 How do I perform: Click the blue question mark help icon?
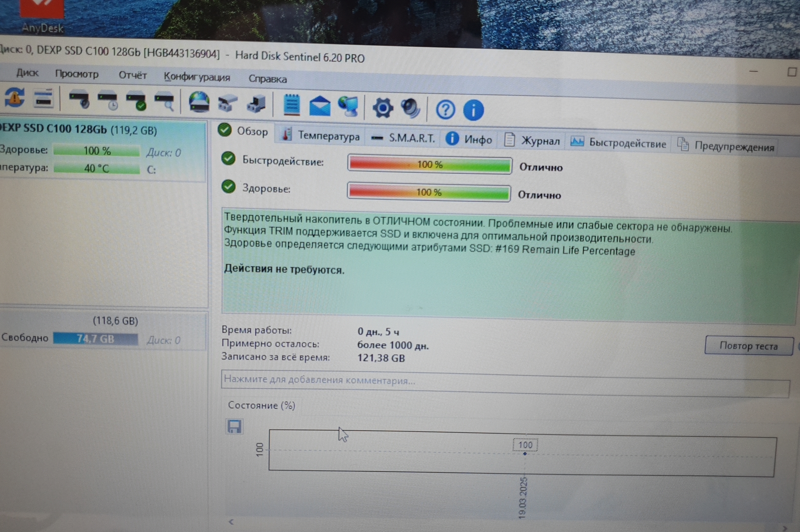coord(445,109)
